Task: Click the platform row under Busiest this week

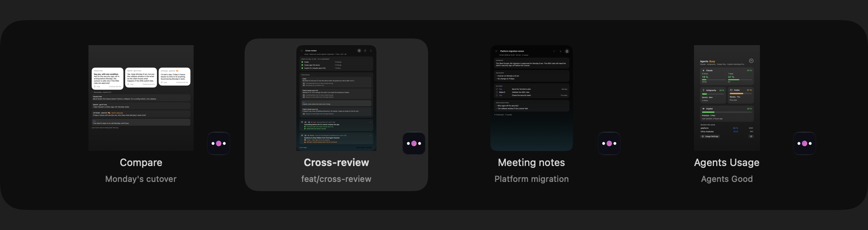Action: coord(727,128)
